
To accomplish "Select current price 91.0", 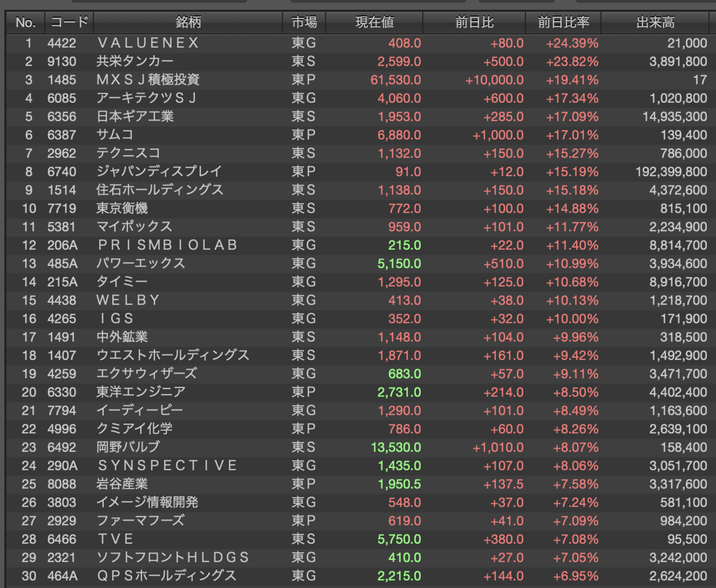I will (409, 172).
